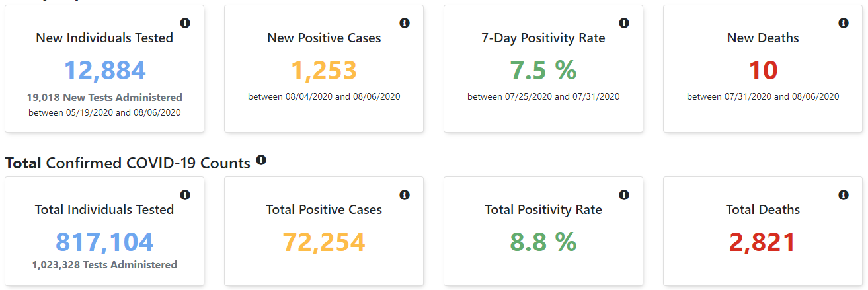Open info next to Total Confirmed COVID-19 Counts
This screenshot has width=868, height=290.
tap(261, 160)
